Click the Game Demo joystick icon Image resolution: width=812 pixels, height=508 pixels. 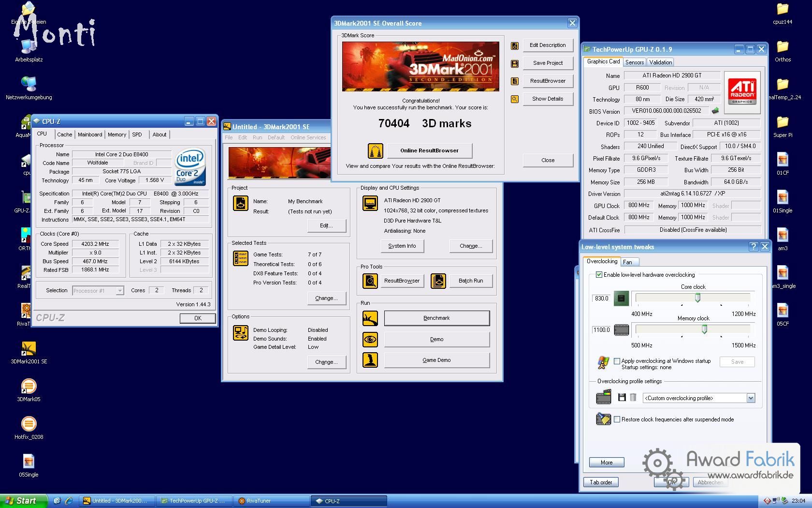[x=370, y=360]
